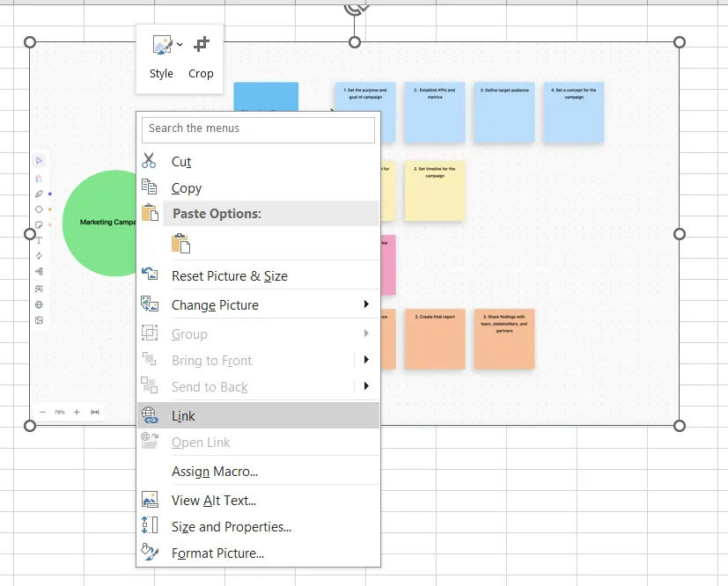Click the pen tool in whiteboard sidebar
Screen dimensions: 728x586
39,194
